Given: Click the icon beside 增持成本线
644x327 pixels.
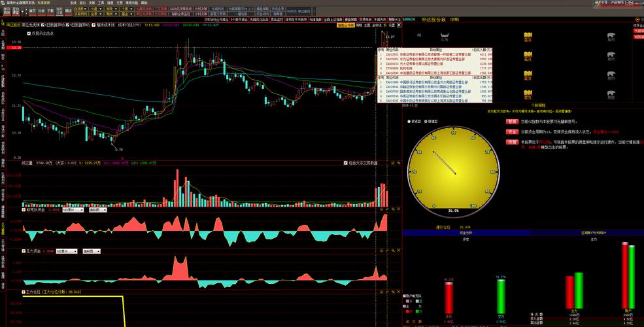Looking at the screenshot, I should click(x=93, y=25).
